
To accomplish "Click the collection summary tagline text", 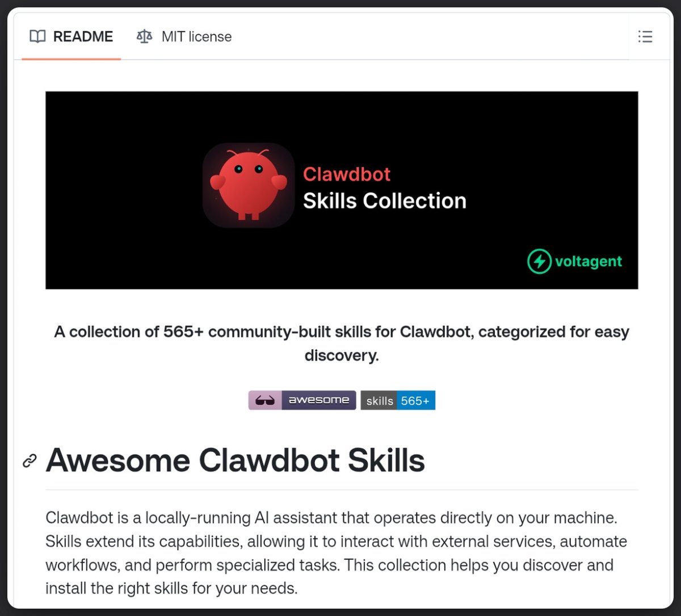I will tap(341, 343).
